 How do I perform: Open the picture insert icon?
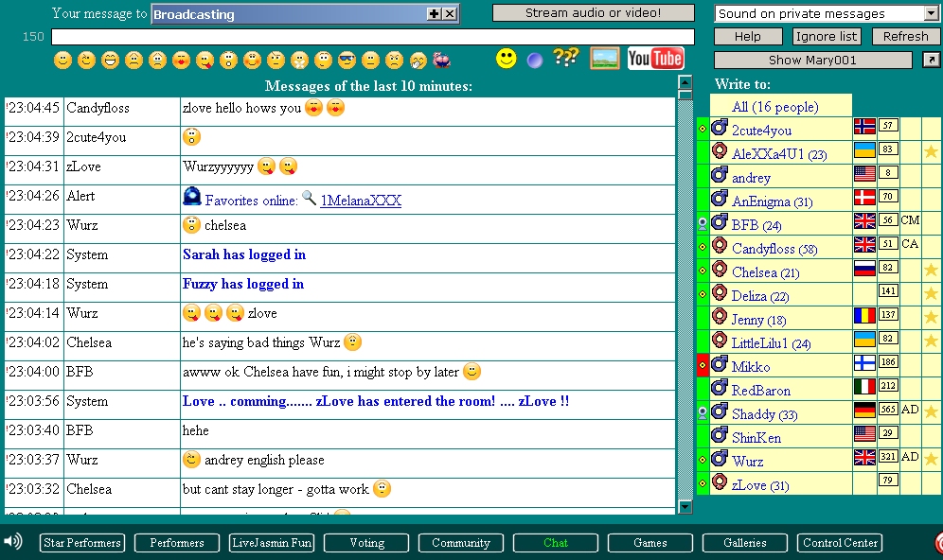604,59
